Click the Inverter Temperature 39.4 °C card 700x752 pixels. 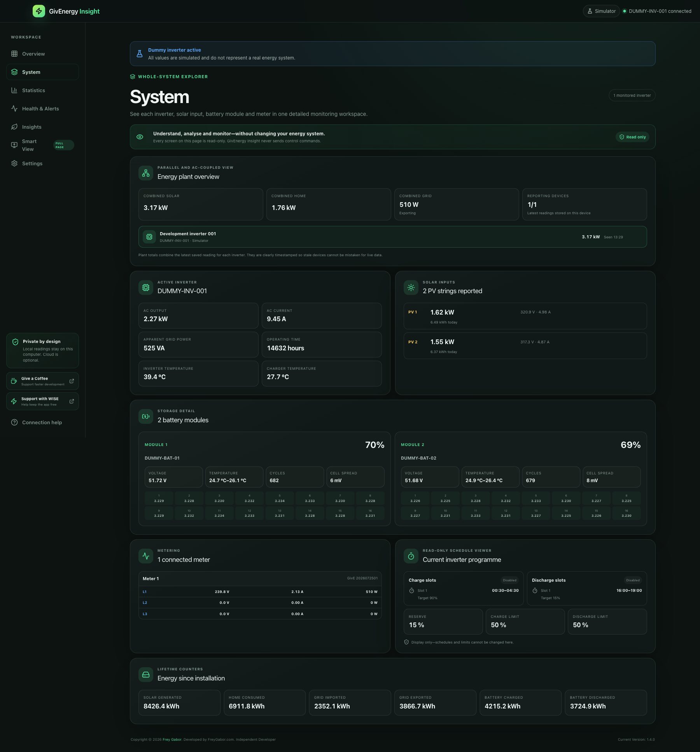coord(198,374)
